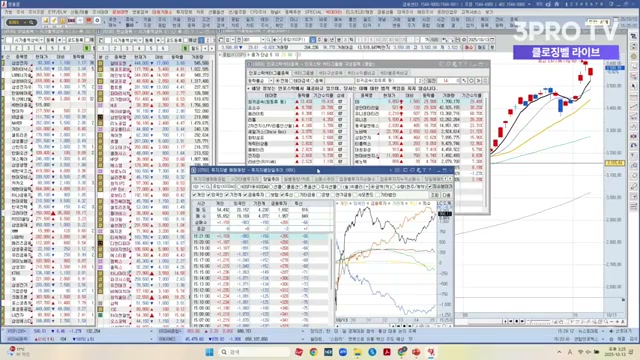Uncheck the 외국인 investor checkbox
This screenshot has height=360, width=640.
click(x=209, y=195)
